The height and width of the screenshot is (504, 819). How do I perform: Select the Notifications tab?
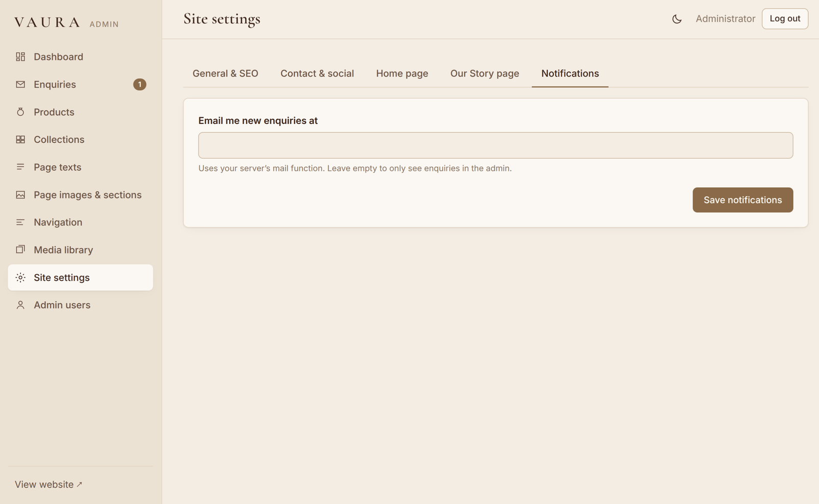pos(570,74)
